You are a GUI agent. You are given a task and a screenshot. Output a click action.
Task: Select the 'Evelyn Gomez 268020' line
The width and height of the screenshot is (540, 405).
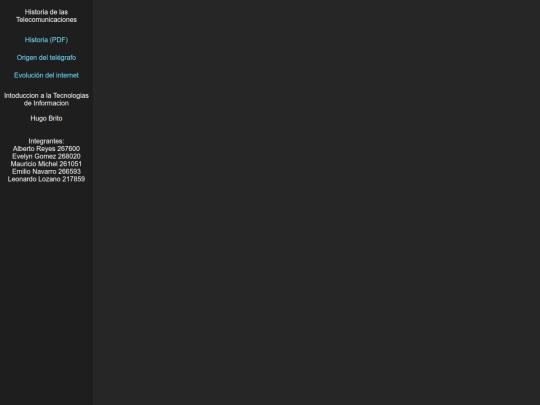coord(46,156)
